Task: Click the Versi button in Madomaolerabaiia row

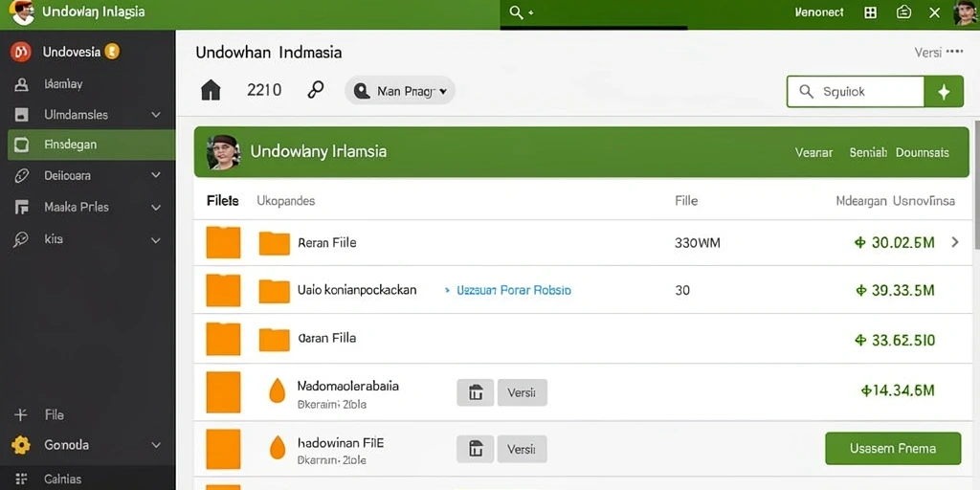Action: click(522, 392)
